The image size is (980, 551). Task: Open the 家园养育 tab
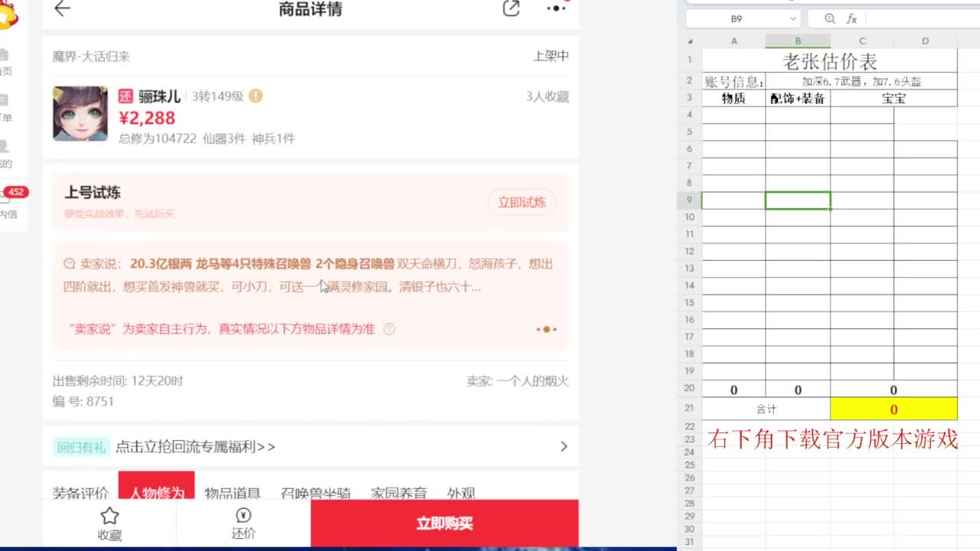click(x=399, y=493)
